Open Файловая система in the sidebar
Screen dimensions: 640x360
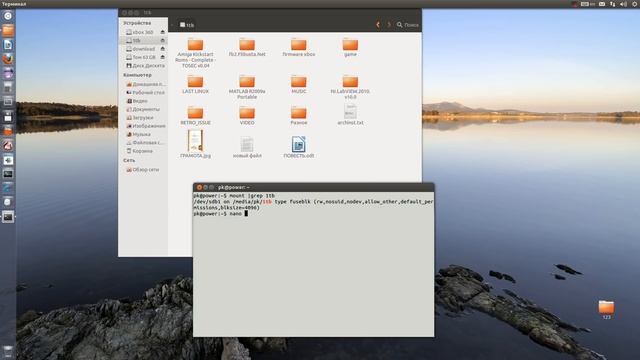coord(145,142)
